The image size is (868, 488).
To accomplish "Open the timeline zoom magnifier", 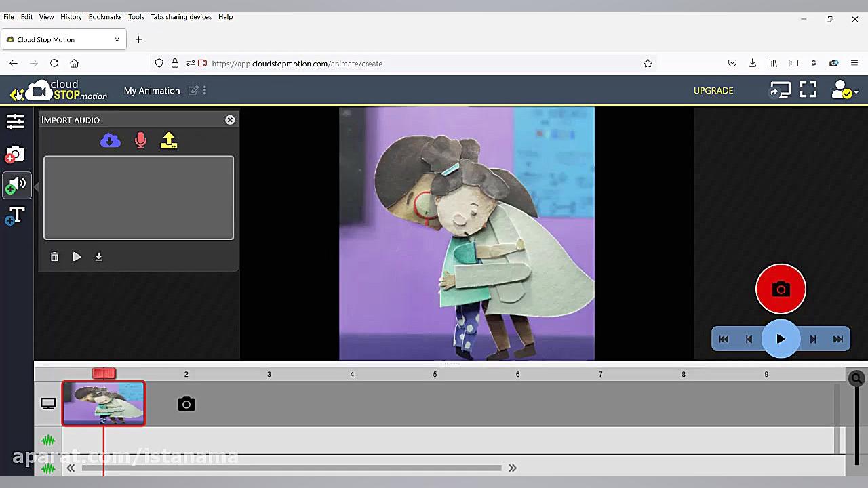I will (x=856, y=379).
